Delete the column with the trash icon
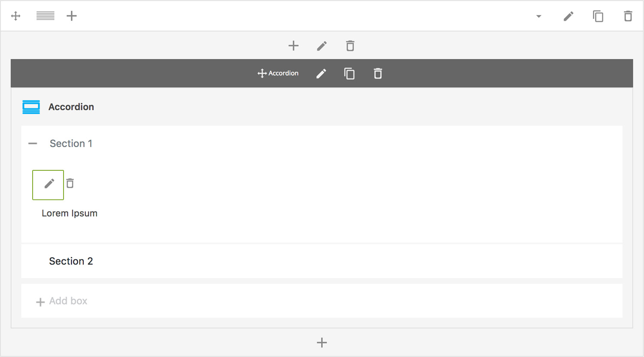 350,46
